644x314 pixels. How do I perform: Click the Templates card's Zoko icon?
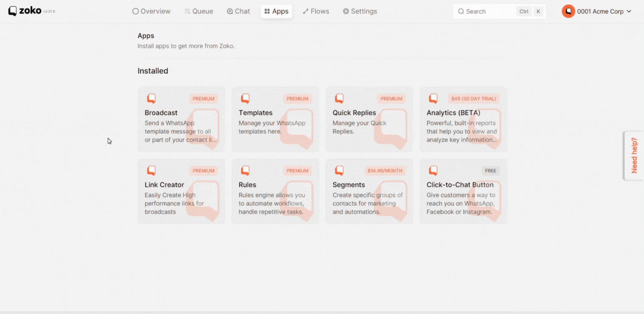click(x=245, y=99)
